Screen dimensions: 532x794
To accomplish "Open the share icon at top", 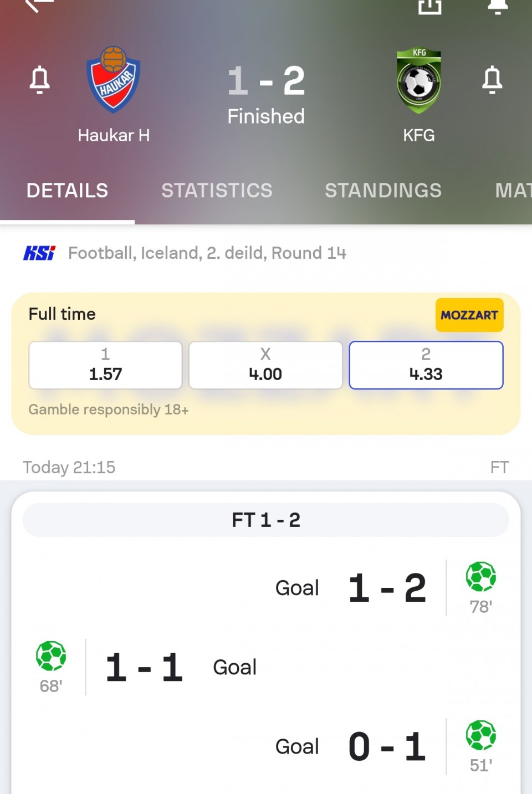I will [430, 6].
